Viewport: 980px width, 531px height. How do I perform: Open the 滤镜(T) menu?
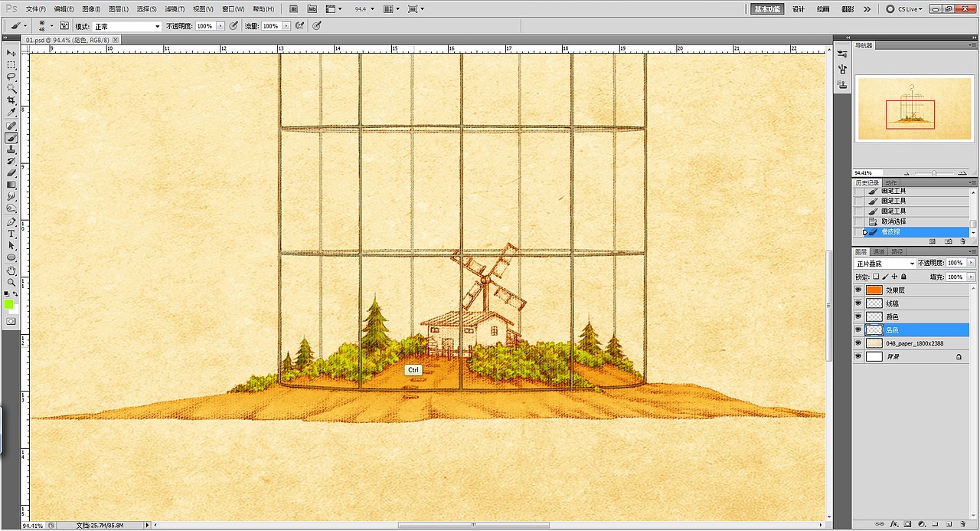175,9
